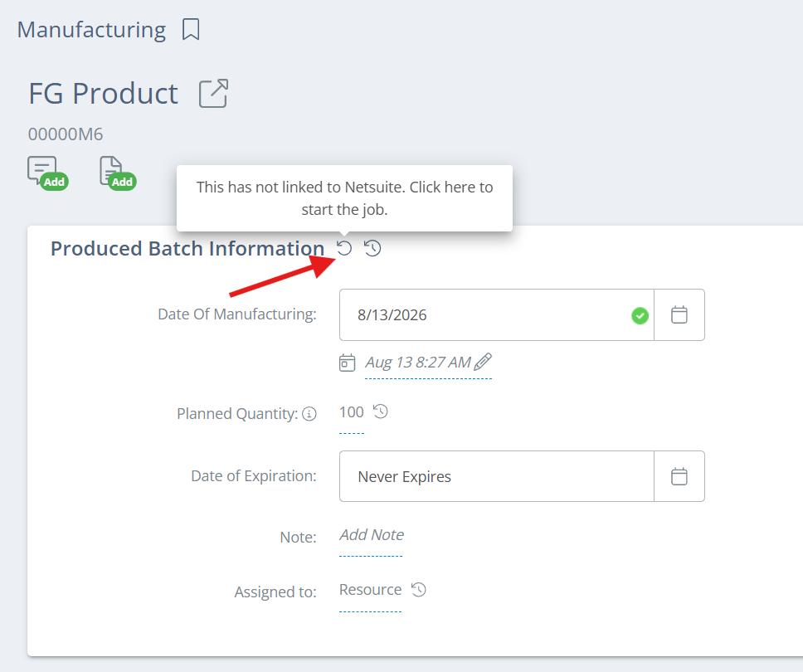This screenshot has width=803, height=672.
Task: Click Date Of Manufacturing field 8/13/2026
Action: pyautogui.click(x=496, y=315)
